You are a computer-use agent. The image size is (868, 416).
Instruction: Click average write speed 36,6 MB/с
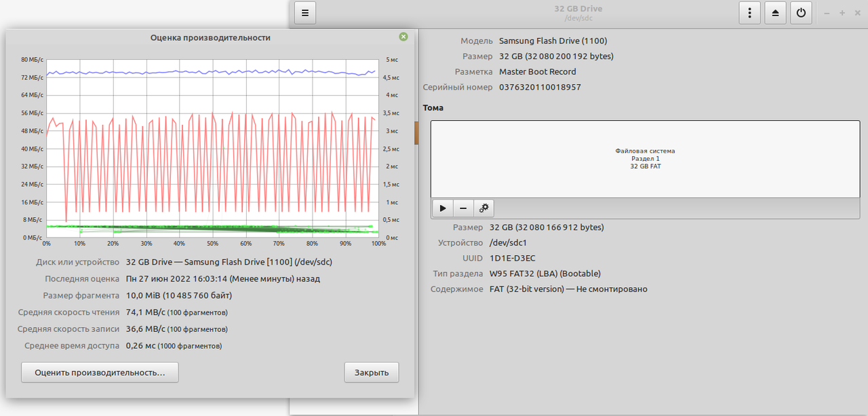tap(146, 328)
